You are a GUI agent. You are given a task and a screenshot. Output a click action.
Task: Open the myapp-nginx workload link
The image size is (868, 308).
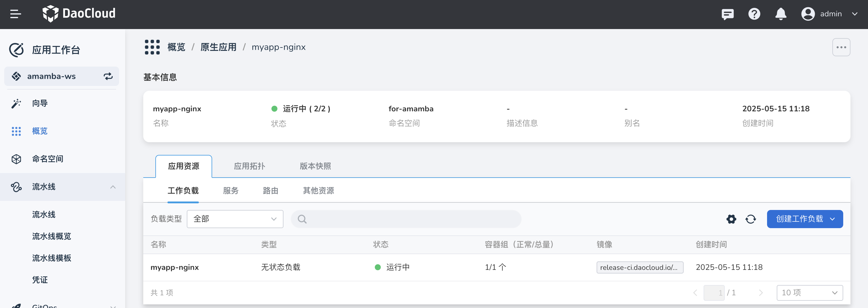point(174,267)
